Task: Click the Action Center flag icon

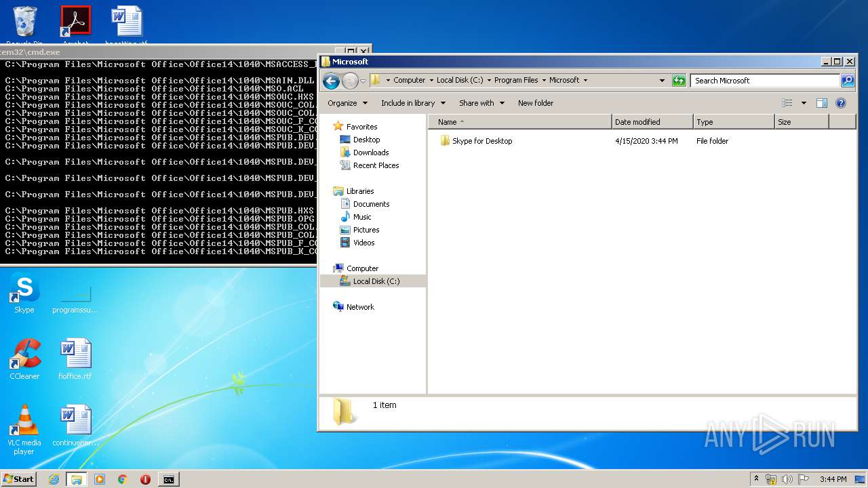Action: 804,479
